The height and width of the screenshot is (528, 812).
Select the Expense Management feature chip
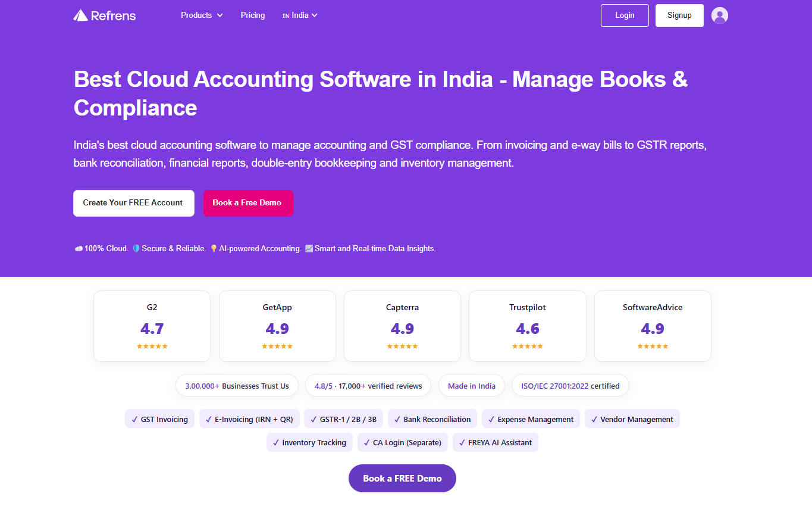(x=531, y=419)
